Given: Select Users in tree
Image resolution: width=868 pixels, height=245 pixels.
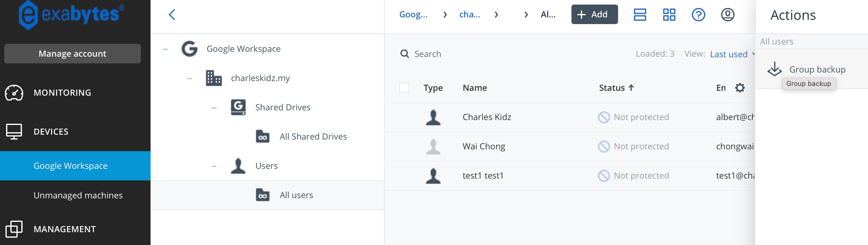Looking at the screenshot, I should (x=267, y=166).
